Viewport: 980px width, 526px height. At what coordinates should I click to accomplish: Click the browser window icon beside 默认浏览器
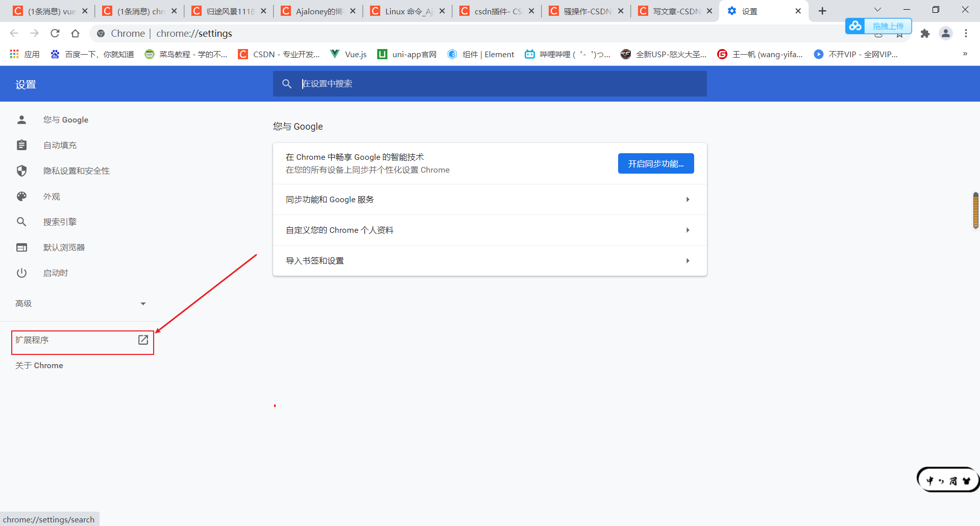(21, 247)
